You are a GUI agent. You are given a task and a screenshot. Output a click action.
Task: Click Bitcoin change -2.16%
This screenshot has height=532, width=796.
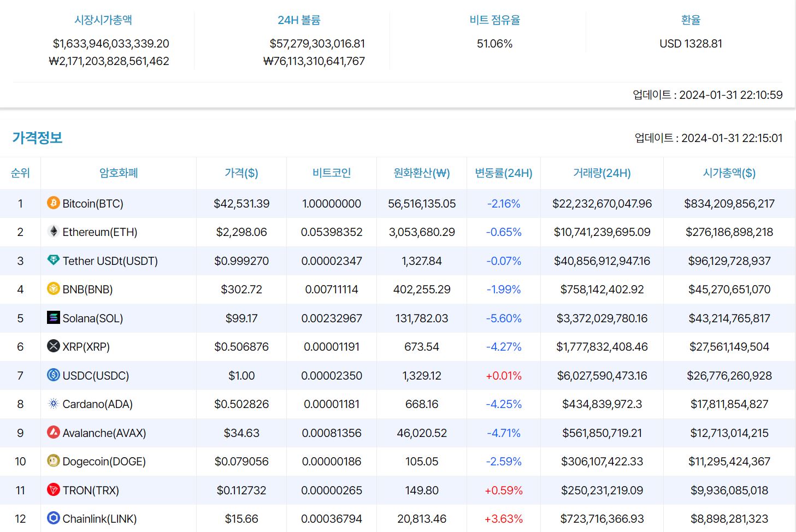504,204
